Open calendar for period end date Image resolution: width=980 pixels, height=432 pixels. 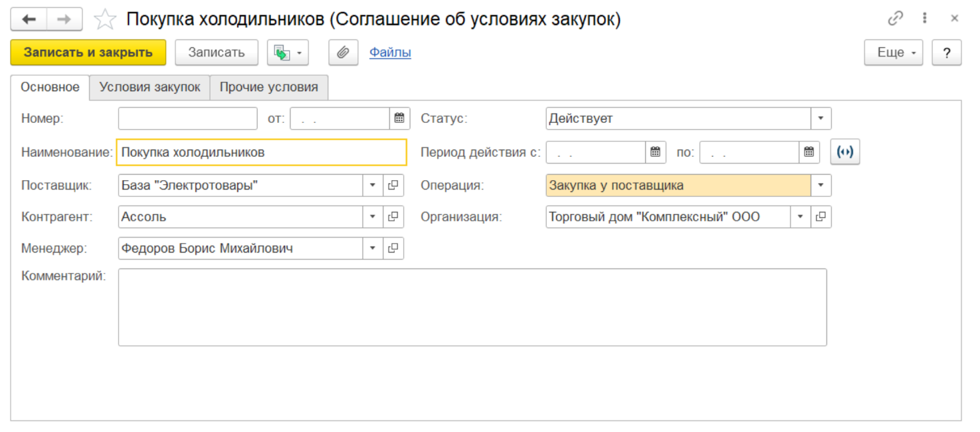click(809, 152)
